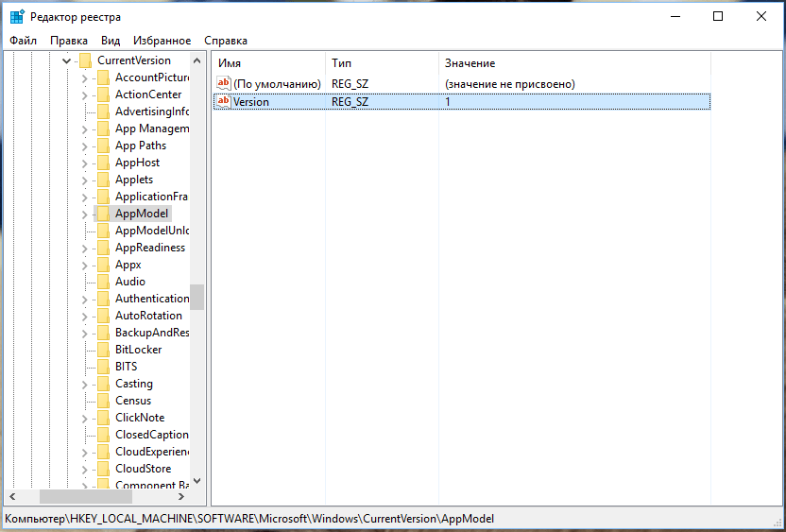786x532 pixels.
Task: Open the Файл menu
Action: click(x=24, y=41)
